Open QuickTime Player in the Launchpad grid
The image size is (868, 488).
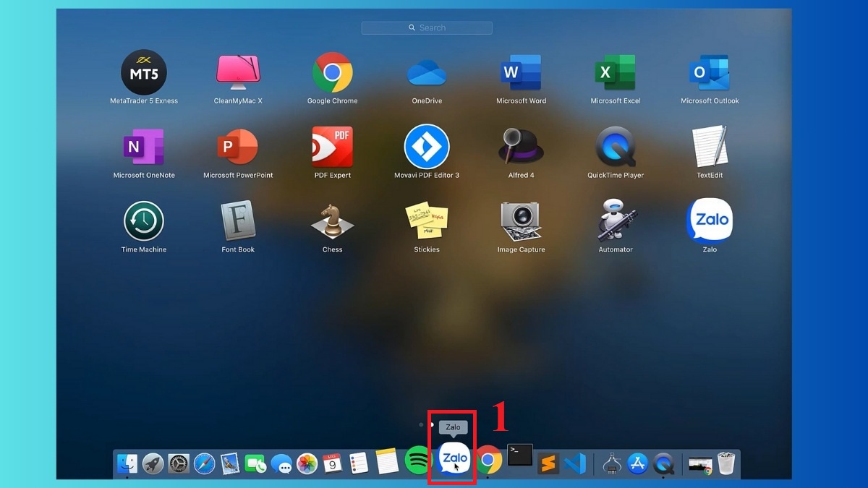(x=616, y=147)
